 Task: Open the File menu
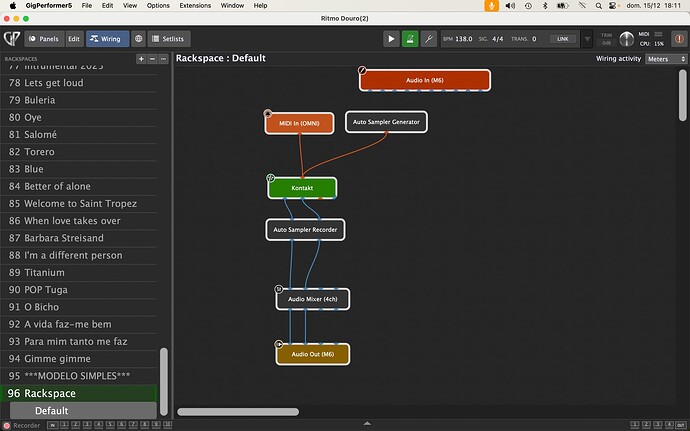pyautogui.click(x=87, y=5)
